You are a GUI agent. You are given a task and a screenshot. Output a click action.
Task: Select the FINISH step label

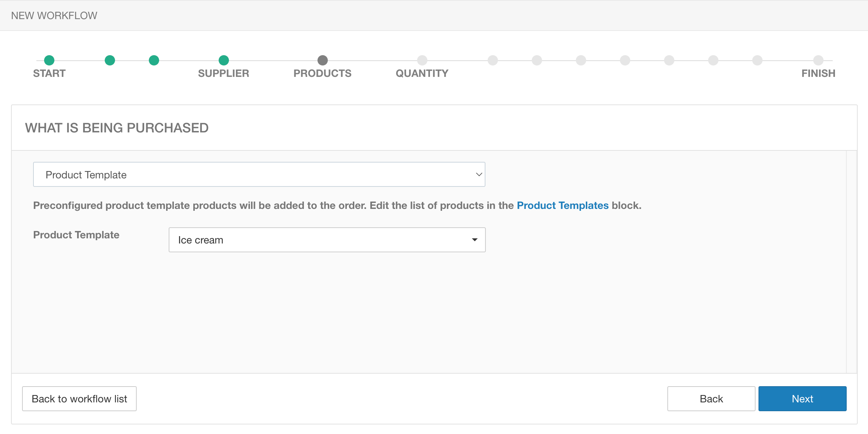(818, 74)
